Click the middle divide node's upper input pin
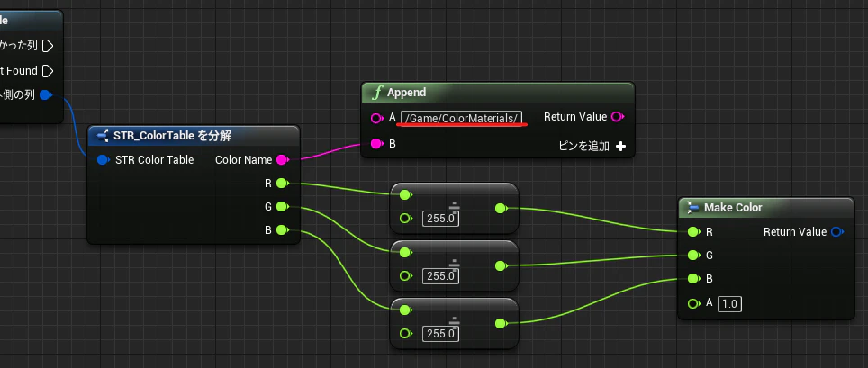868x368 pixels. click(405, 252)
